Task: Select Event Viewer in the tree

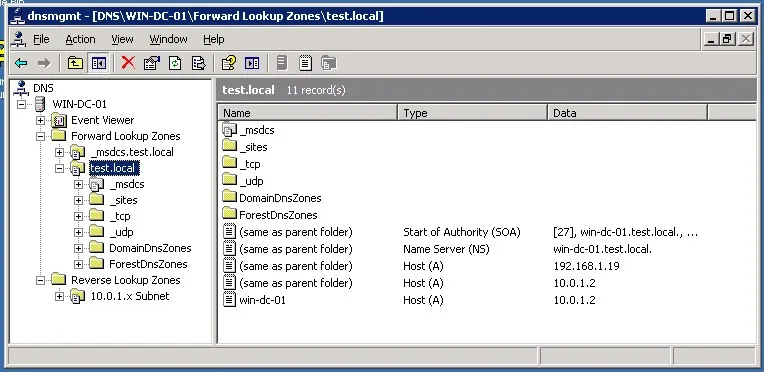Action: pos(102,120)
